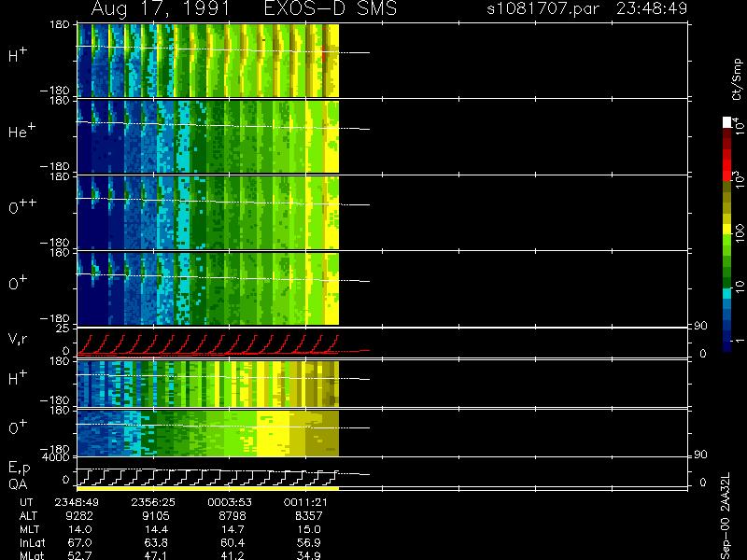Click the white swatch at color bar top
The image size is (747, 560).
point(727,122)
